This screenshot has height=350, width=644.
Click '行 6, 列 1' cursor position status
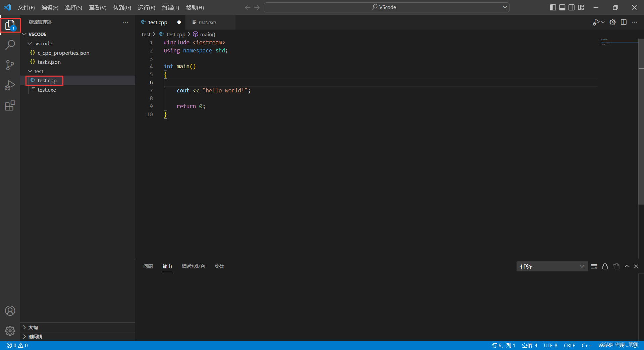click(503, 346)
